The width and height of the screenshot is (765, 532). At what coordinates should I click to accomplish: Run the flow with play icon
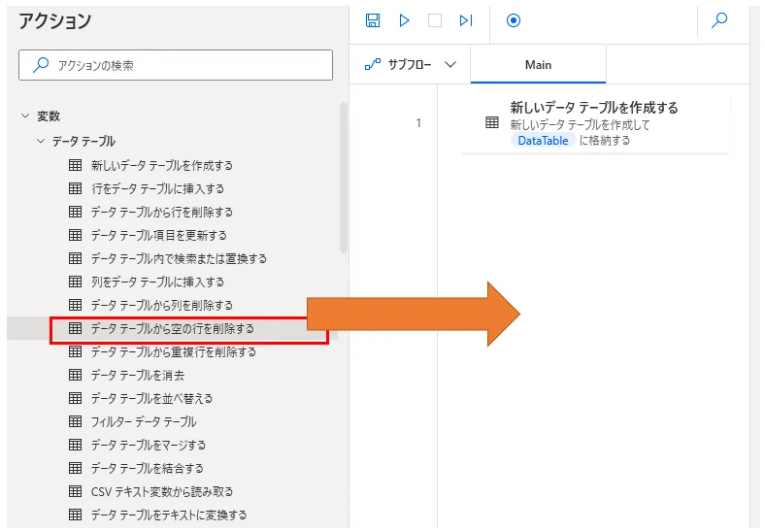point(404,20)
